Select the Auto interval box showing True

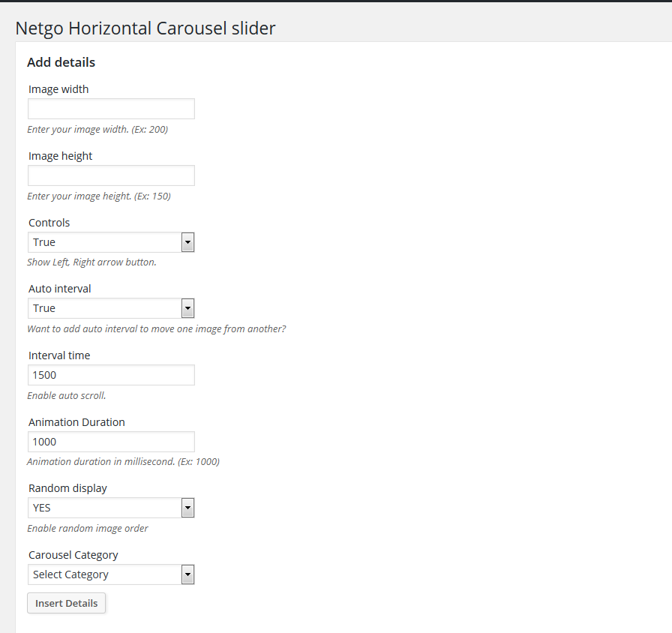pos(111,308)
